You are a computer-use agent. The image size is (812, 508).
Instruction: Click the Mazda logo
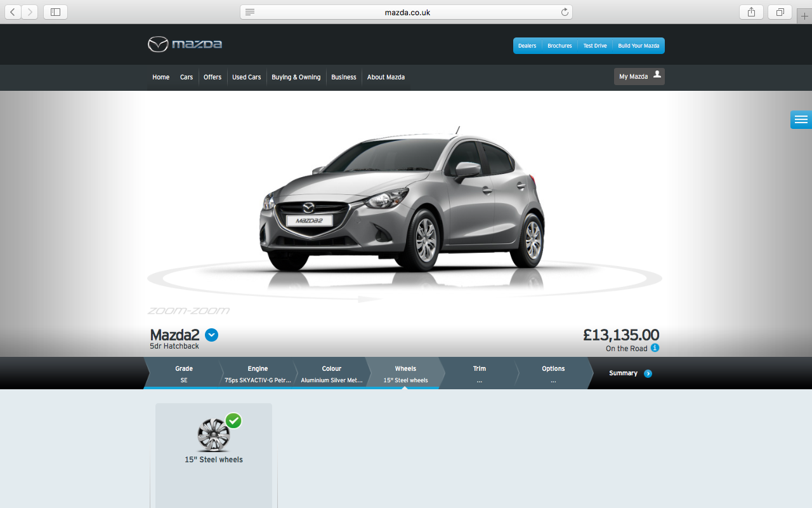coord(185,44)
